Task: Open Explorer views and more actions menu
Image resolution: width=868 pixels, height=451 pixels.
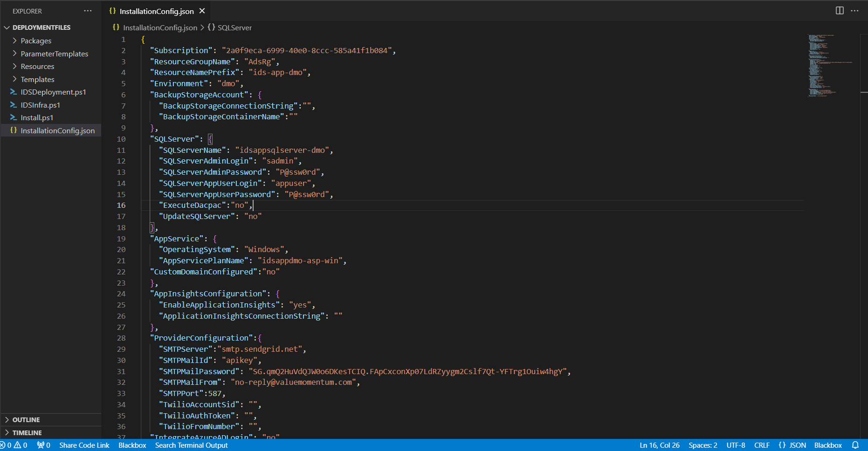Action: point(88,11)
